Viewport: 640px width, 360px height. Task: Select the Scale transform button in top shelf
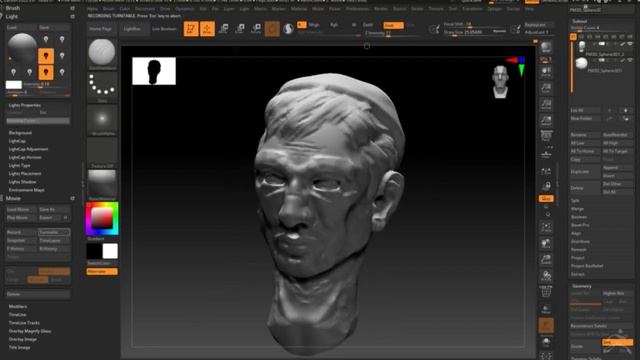pyautogui.click(x=240, y=29)
